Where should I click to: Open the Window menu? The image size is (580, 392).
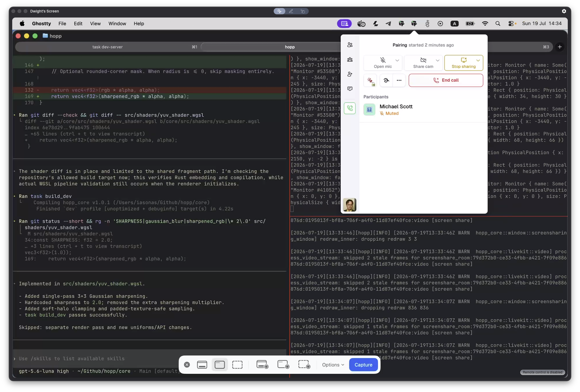coord(117,24)
